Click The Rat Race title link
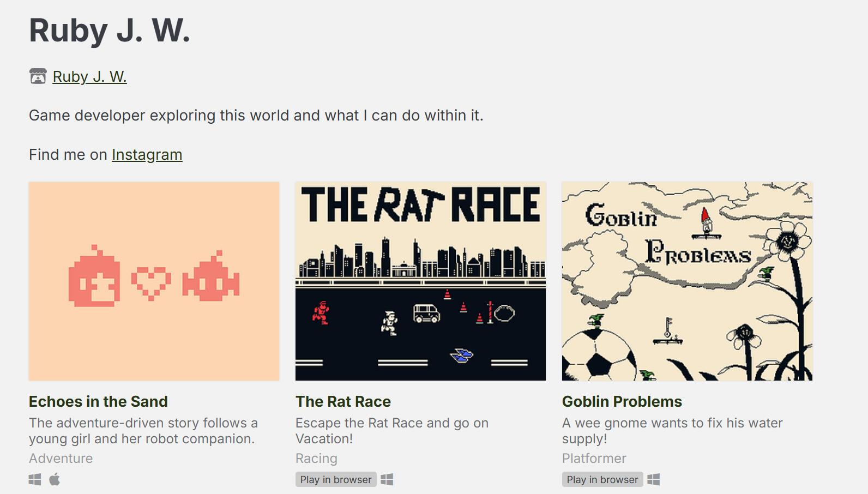Viewport: 868px width, 494px height. [343, 402]
